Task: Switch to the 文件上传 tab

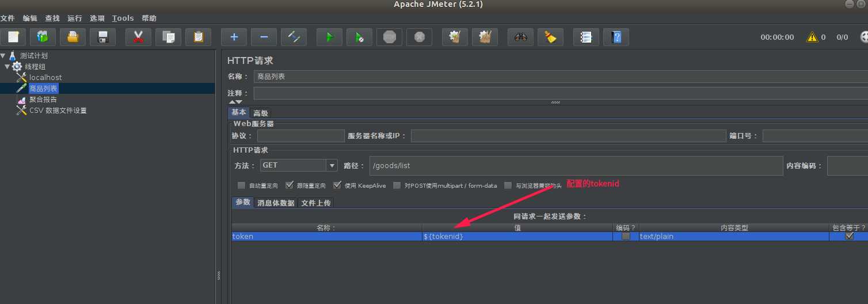Action: (x=315, y=203)
